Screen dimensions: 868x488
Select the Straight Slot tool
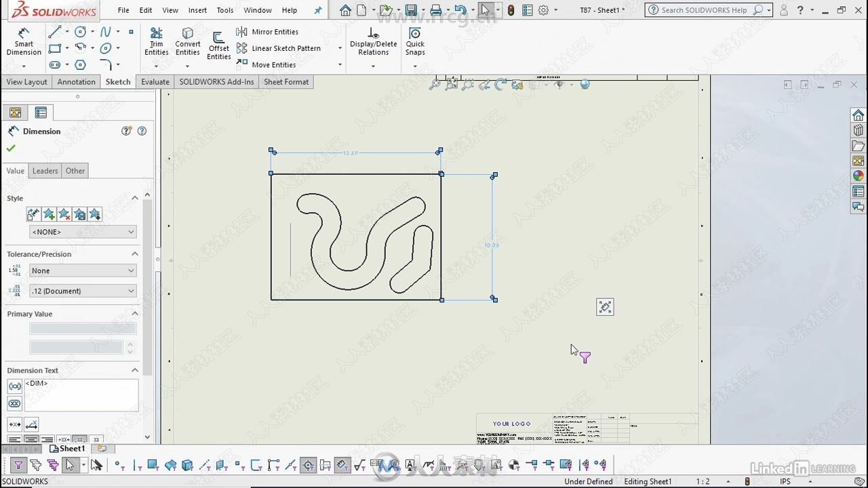tap(54, 65)
